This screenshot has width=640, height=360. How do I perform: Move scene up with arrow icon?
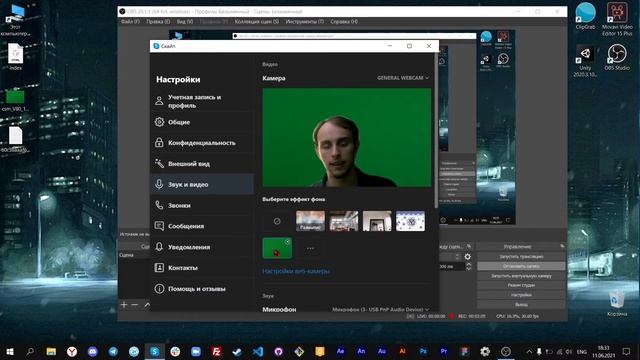click(147, 304)
